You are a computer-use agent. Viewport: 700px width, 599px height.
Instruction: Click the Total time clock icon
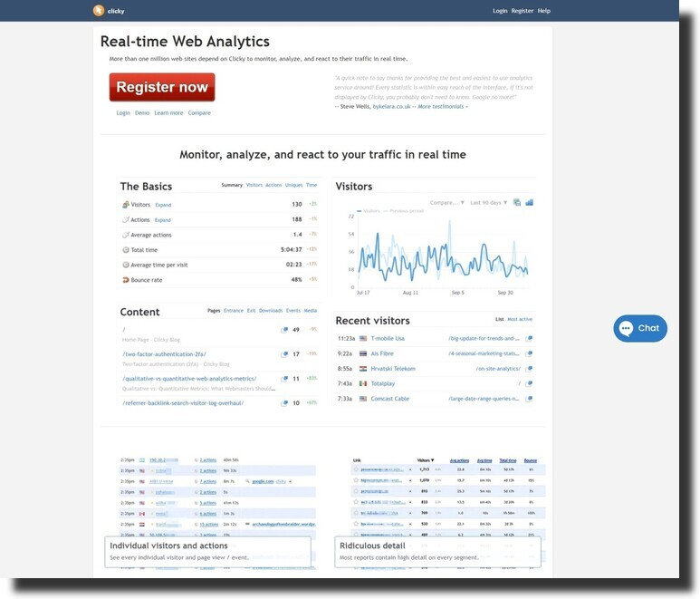click(x=126, y=250)
